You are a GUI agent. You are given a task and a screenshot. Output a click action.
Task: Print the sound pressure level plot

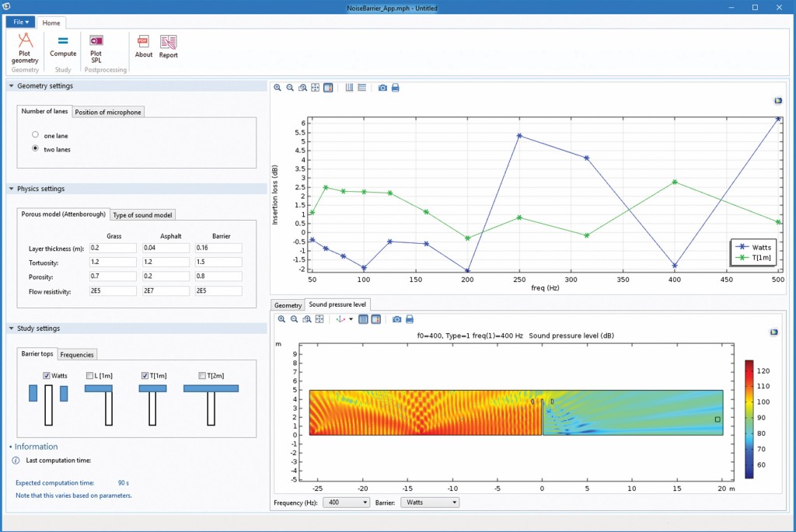tap(410, 319)
